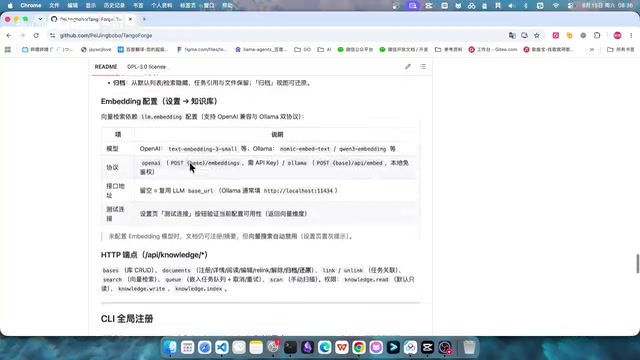Viewport: 640px width, 360px height.
Task: Open Google Chrome from the dock
Action: click(x=359, y=347)
